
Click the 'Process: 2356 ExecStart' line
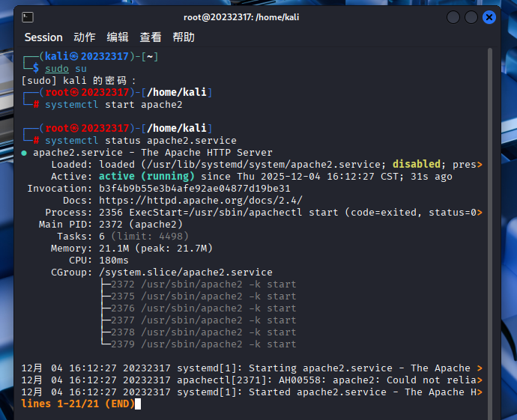click(x=264, y=213)
